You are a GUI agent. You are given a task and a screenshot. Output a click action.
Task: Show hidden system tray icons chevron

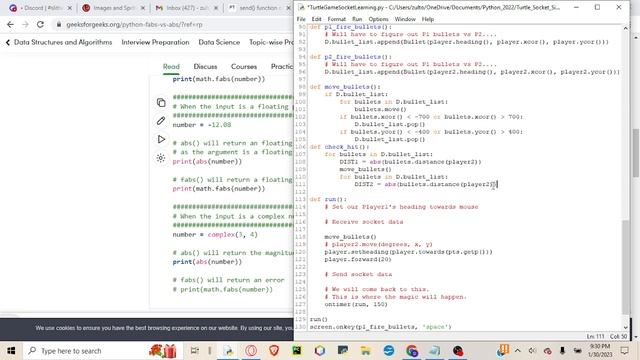pos(518,351)
